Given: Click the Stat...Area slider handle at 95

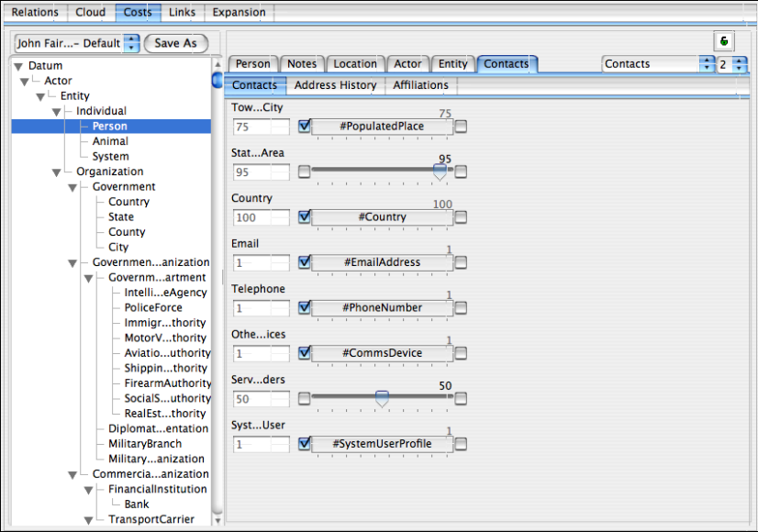Looking at the screenshot, I should (x=440, y=172).
